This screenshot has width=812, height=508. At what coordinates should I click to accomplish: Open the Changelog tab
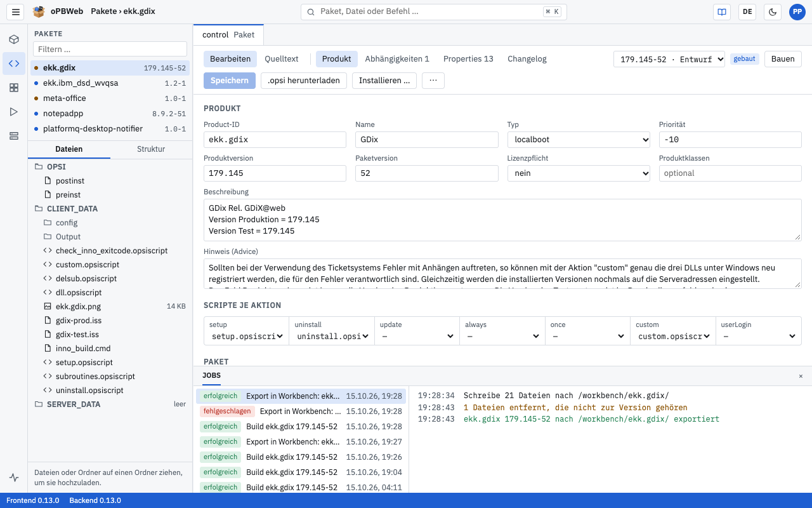[527, 59]
